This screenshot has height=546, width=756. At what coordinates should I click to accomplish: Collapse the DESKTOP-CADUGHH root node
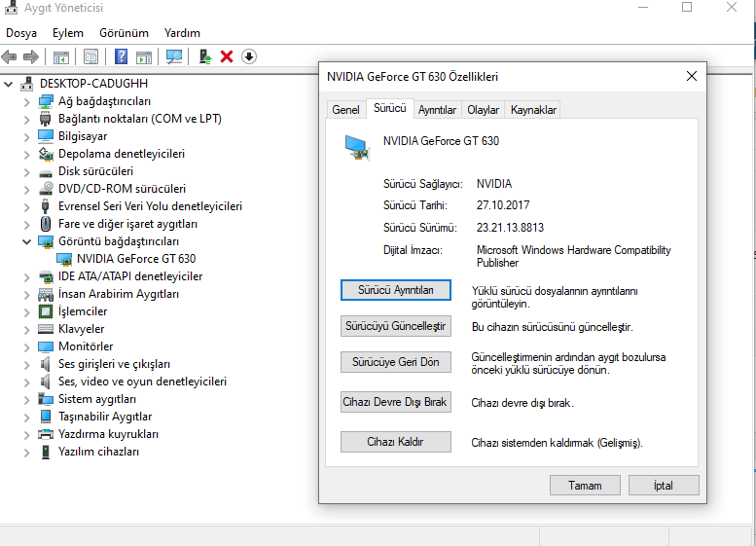(x=8, y=84)
